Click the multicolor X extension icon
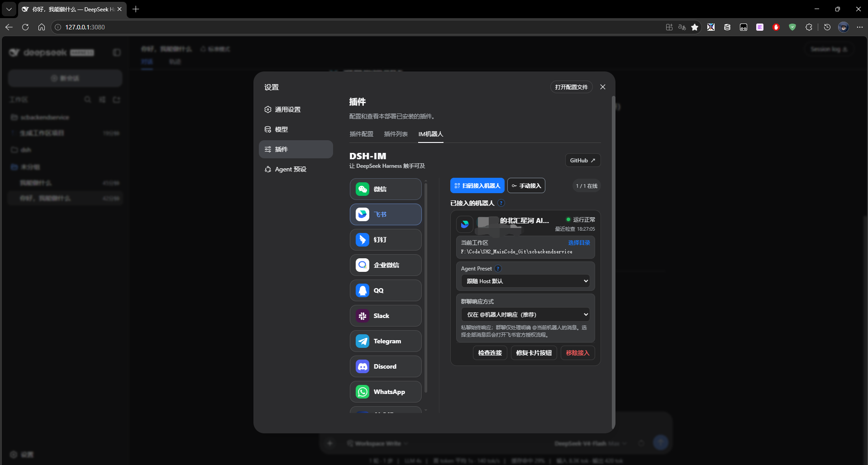 pyautogui.click(x=711, y=27)
